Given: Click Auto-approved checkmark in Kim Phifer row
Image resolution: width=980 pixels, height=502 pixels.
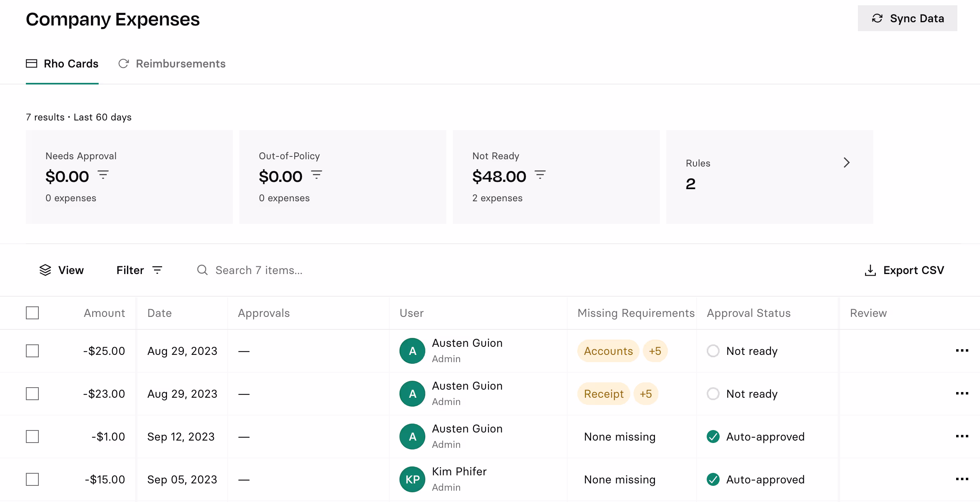Looking at the screenshot, I should (713, 479).
